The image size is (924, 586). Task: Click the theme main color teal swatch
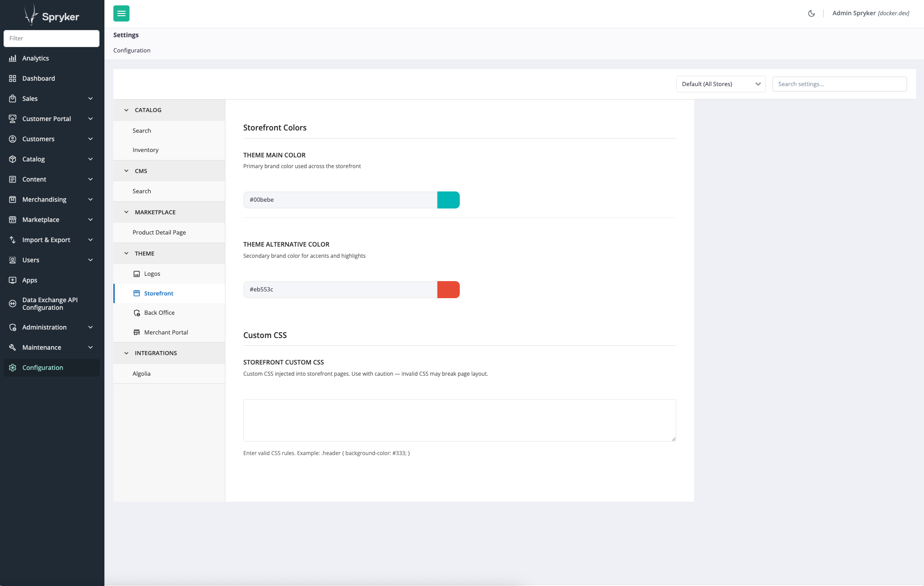(448, 200)
